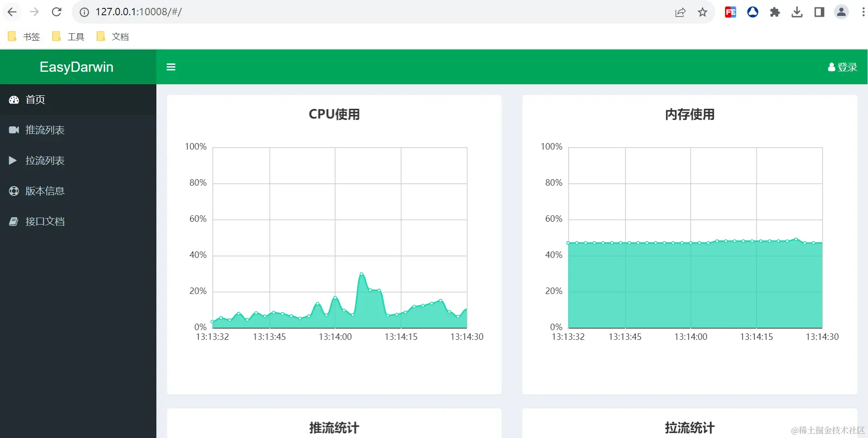Click the CPU使用 chart title
The height and width of the screenshot is (438, 868).
tap(334, 114)
